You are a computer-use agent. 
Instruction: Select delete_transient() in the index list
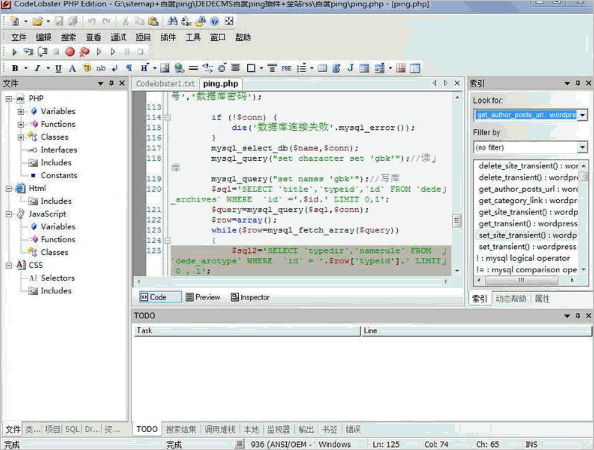click(x=528, y=177)
